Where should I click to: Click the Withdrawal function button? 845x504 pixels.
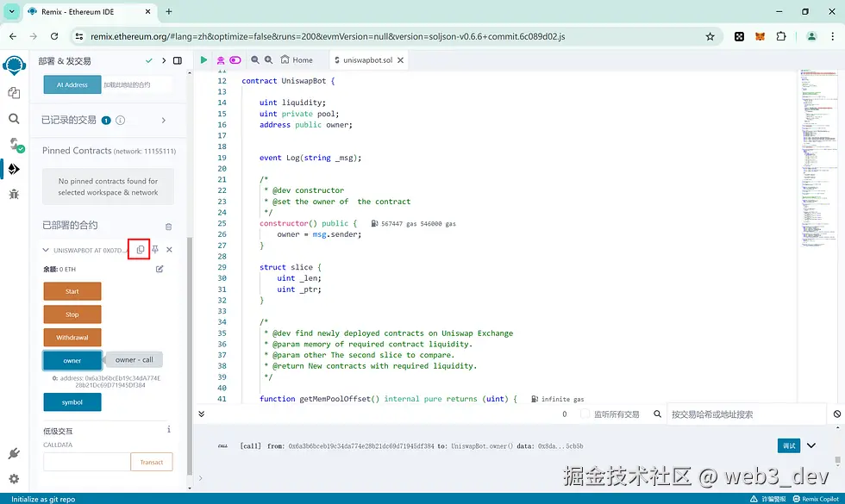pos(72,338)
